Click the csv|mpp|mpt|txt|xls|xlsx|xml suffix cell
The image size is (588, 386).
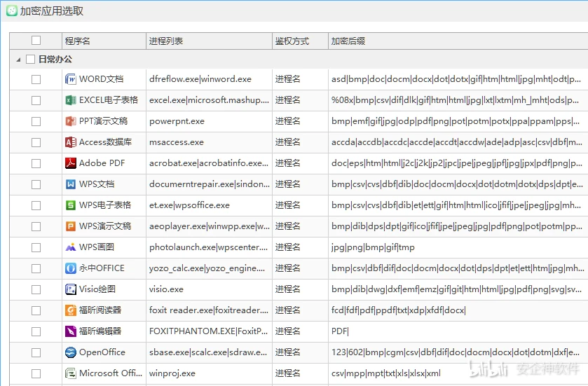click(x=458, y=373)
